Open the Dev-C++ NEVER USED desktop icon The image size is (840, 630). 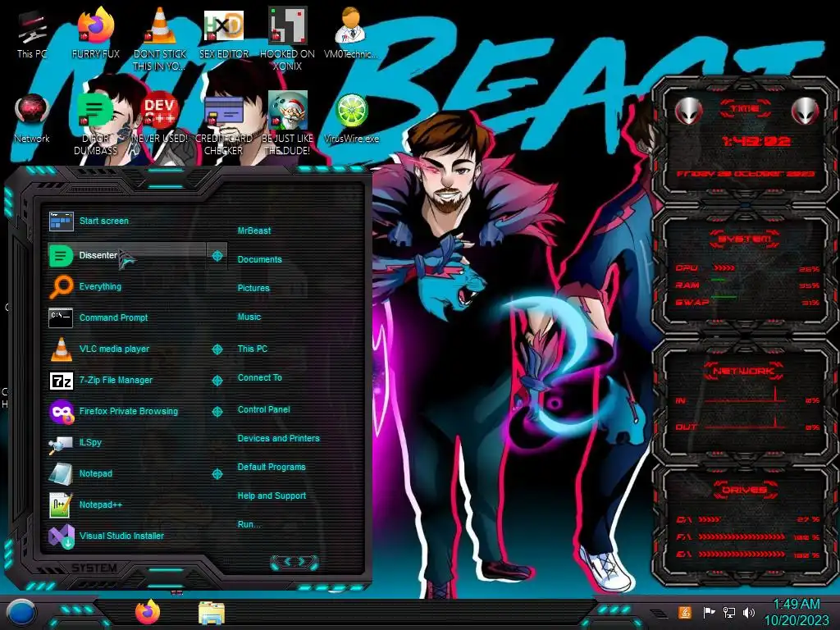[160, 118]
